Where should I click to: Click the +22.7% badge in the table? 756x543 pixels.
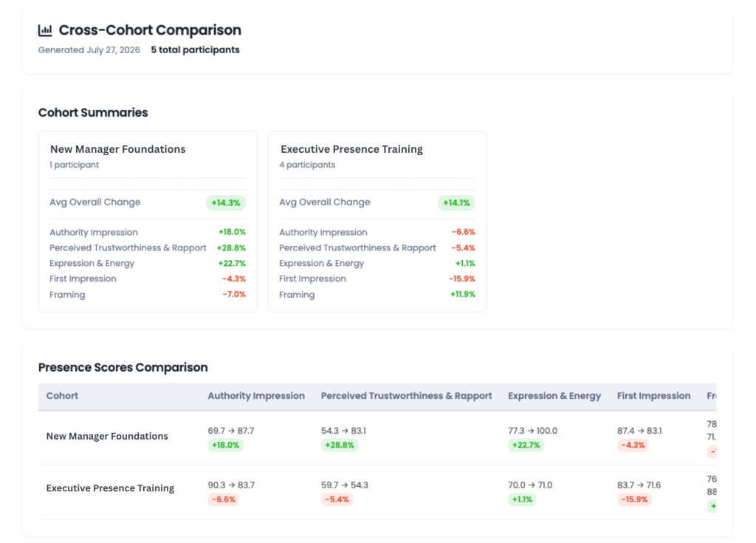(x=526, y=445)
